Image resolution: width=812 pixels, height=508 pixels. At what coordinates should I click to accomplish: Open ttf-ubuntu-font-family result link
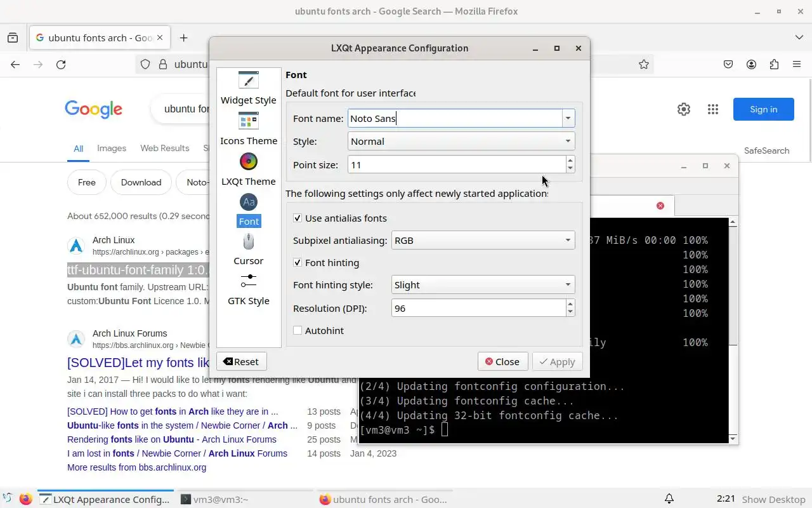(138, 270)
